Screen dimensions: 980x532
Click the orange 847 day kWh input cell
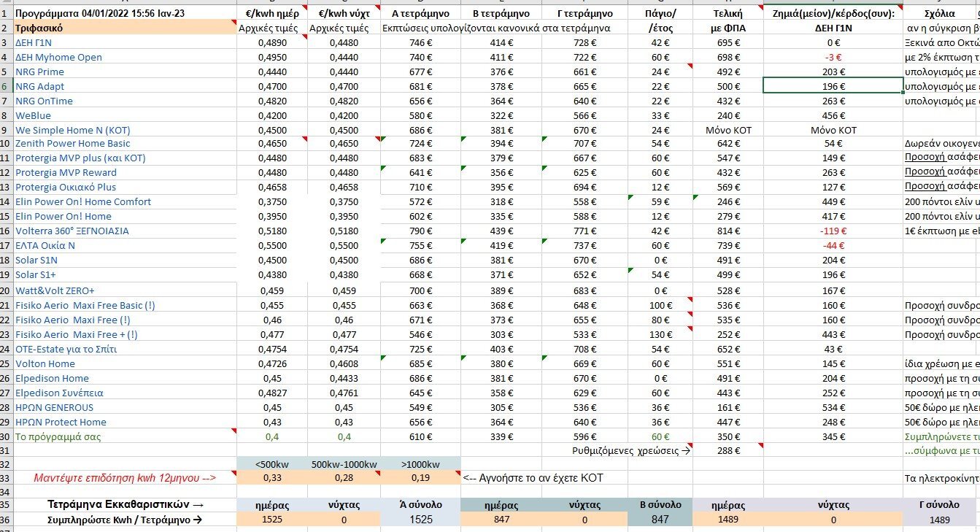(501, 520)
